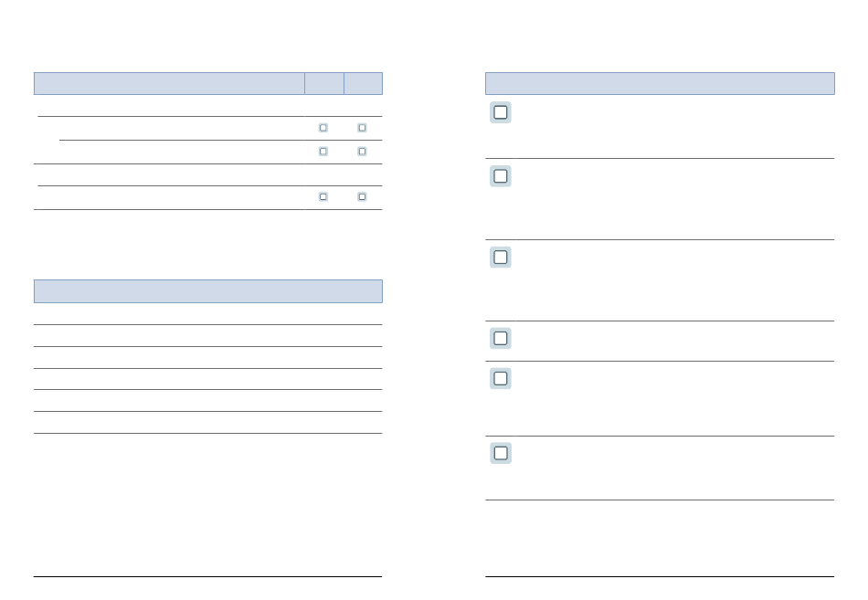Toggle the fifth large checkbox in the right-hand list
This screenshot has height=600, width=868.
point(501,378)
